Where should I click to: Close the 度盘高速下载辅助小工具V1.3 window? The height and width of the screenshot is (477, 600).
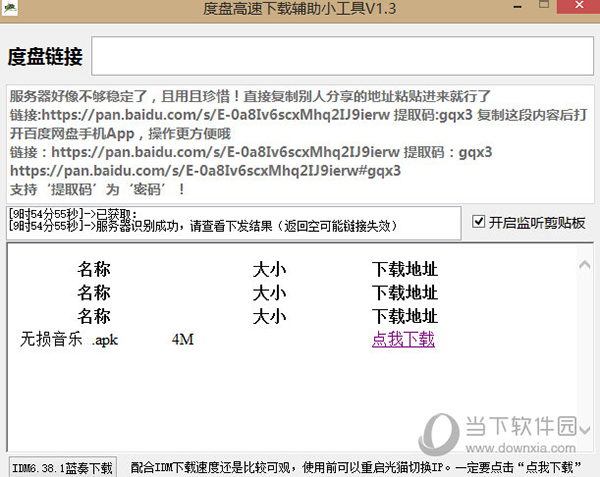[x=579, y=5]
